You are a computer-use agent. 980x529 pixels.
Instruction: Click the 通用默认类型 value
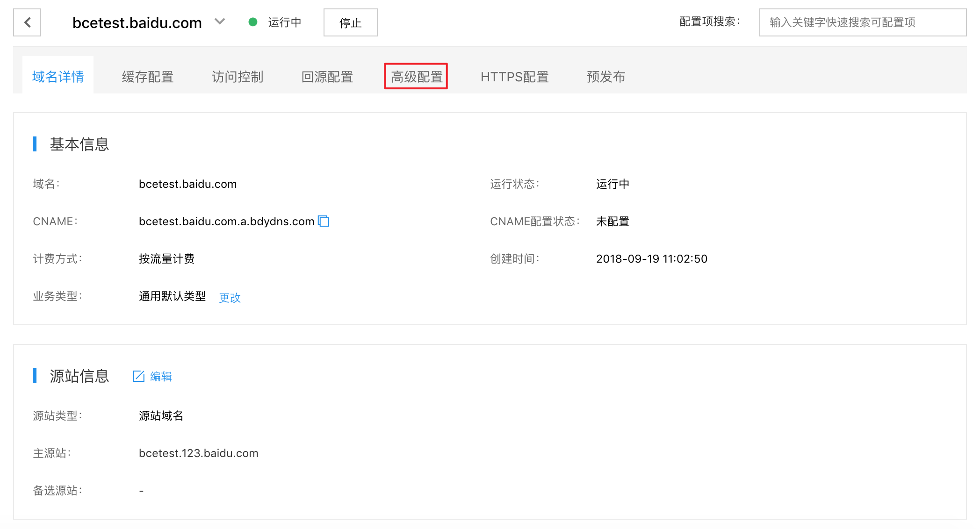(172, 296)
